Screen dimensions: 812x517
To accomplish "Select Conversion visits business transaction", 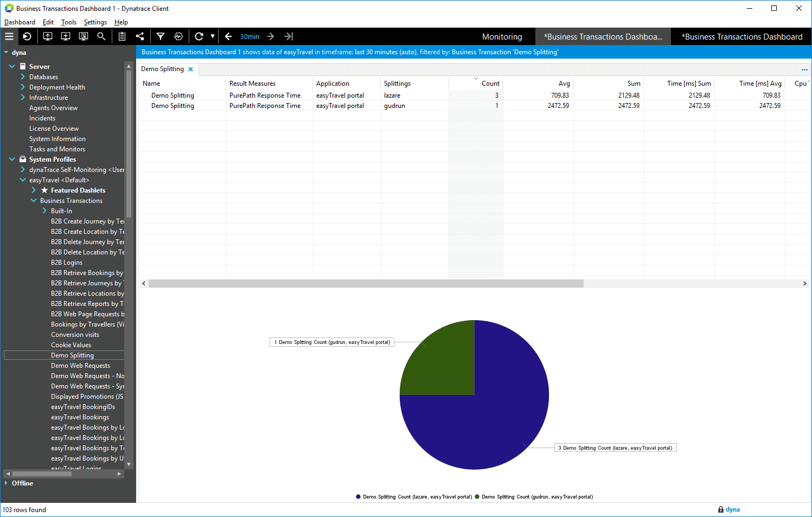I will (x=75, y=335).
